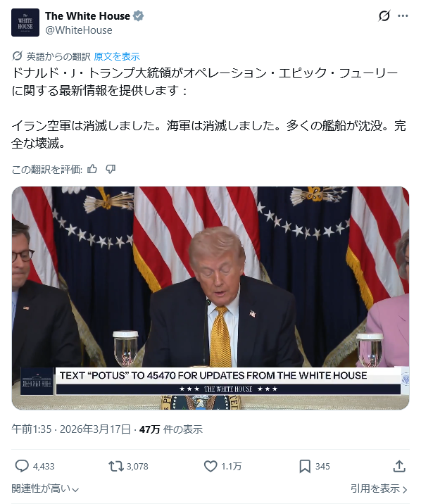Viewport: 421px width, 504px height.
Task: Rate the translation with thumbs up
Action: [92, 169]
